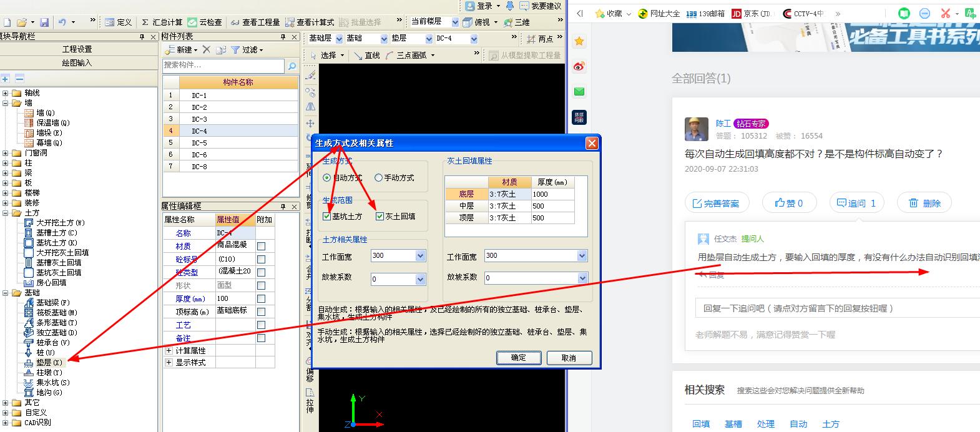Click the 回复一下追问吧 reply input box
This screenshot has width=980, height=432.
click(x=836, y=308)
